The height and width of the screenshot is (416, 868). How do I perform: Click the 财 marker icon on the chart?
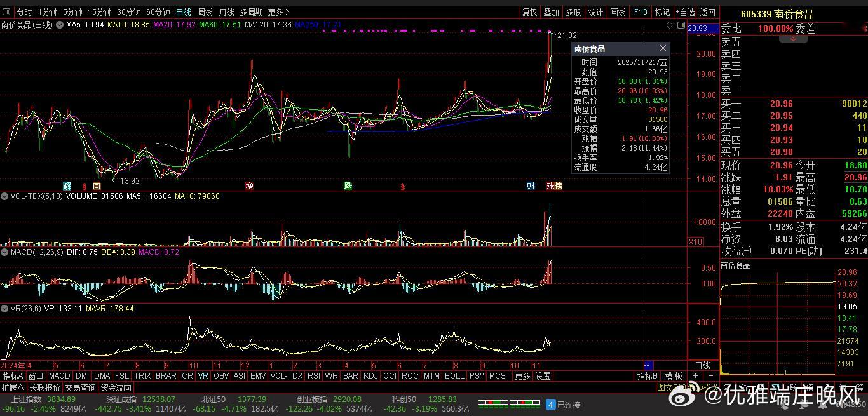pyautogui.click(x=531, y=186)
